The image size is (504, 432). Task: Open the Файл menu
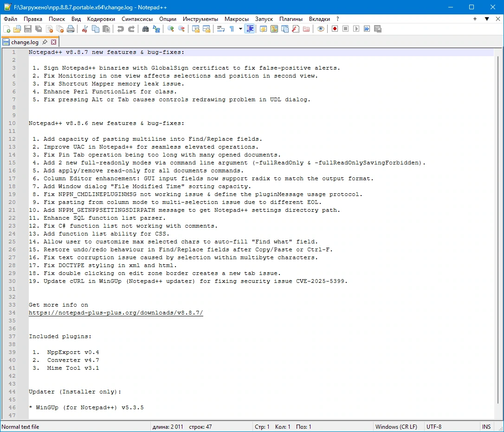(x=11, y=19)
